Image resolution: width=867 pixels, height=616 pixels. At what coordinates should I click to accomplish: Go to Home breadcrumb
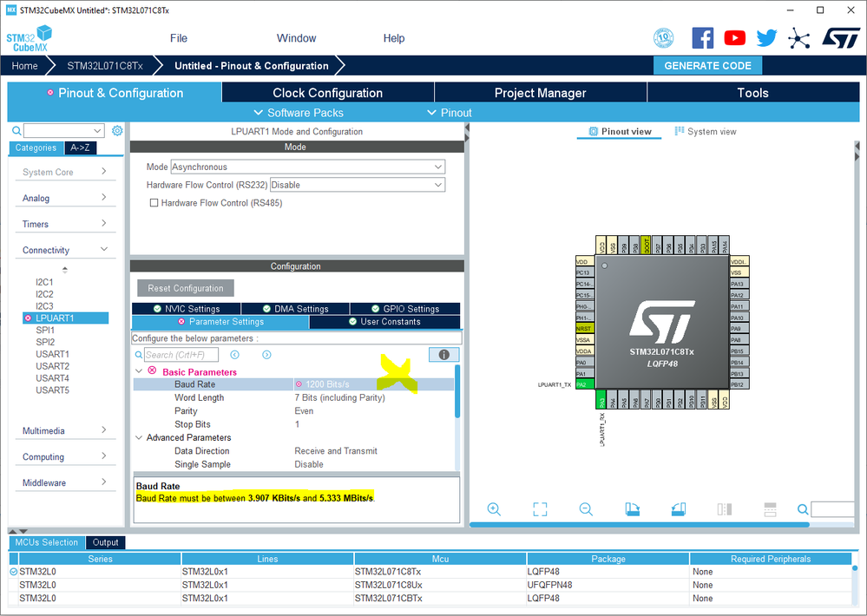(x=25, y=66)
